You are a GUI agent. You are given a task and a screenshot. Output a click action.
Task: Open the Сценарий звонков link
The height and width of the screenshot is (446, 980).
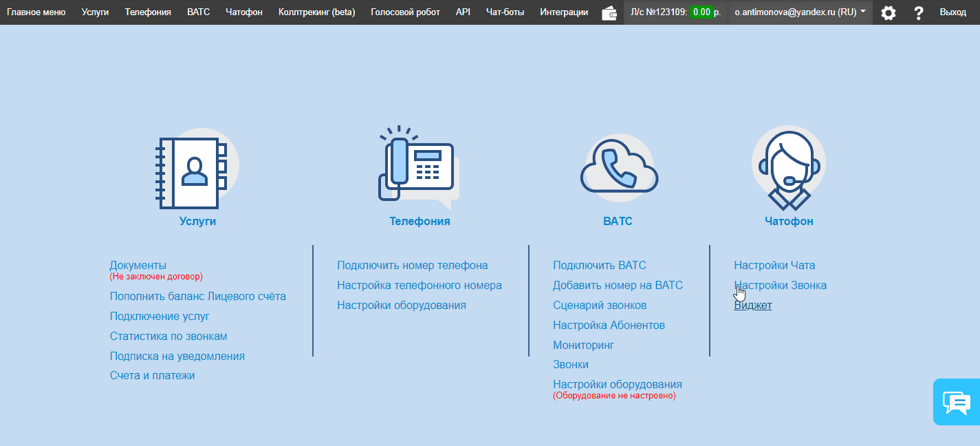click(600, 305)
